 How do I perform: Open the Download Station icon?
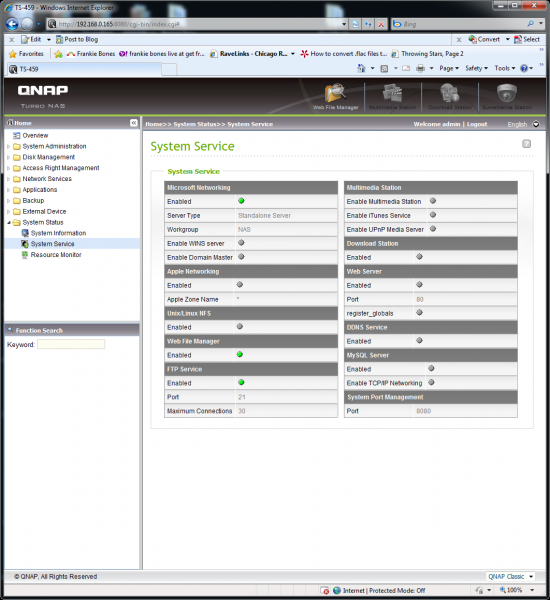(449, 96)
